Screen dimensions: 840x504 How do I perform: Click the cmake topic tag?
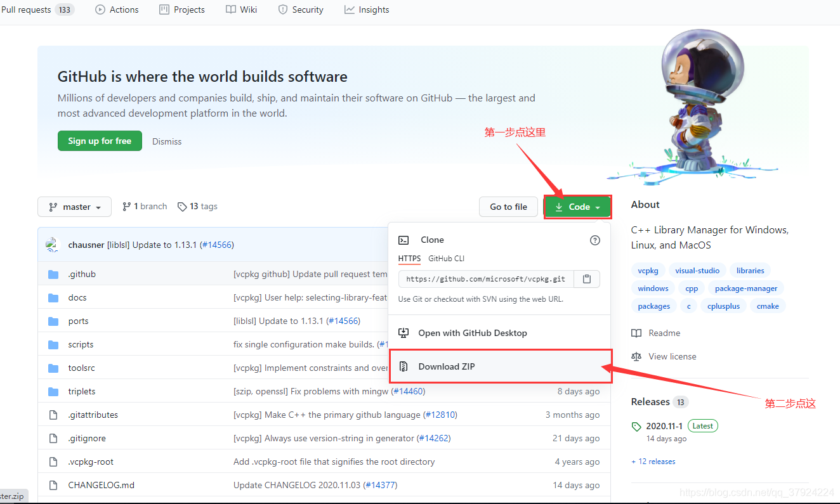pyautogui.click(x=768, y=306)
